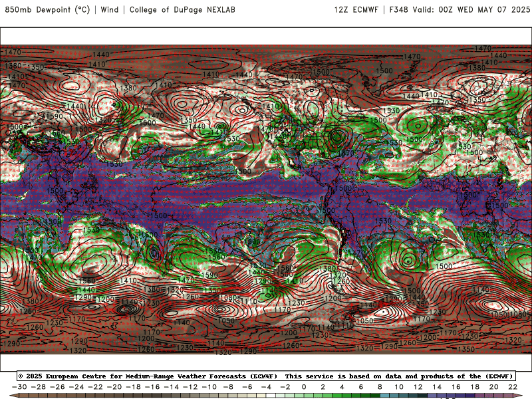Click 'Valid: 00Z WED MAY 07 2025' text
This screenshot has height=399, width=532.
[x=471, y=9]
